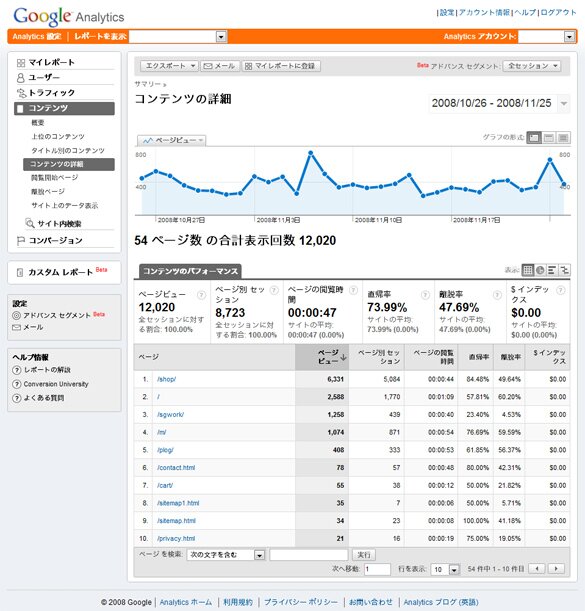585x611 pixels.
Task: Open /privacy.html page link
Action: pos(176,539)
